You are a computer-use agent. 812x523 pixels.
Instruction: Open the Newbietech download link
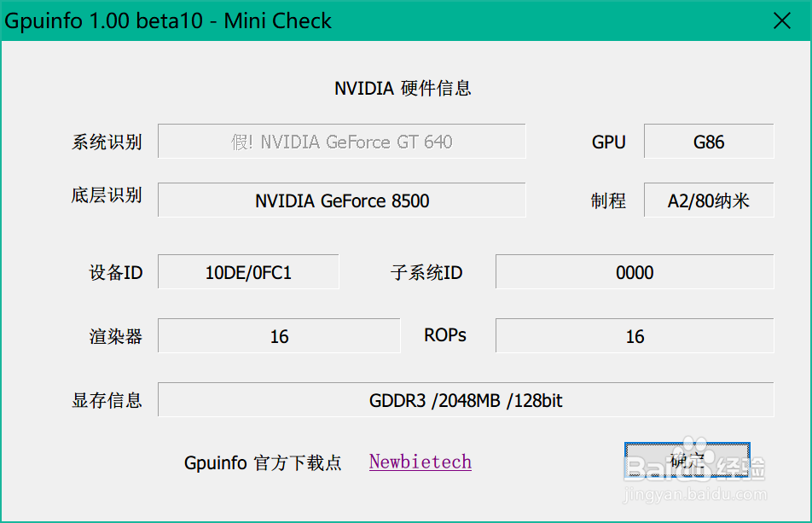[420, 462]
